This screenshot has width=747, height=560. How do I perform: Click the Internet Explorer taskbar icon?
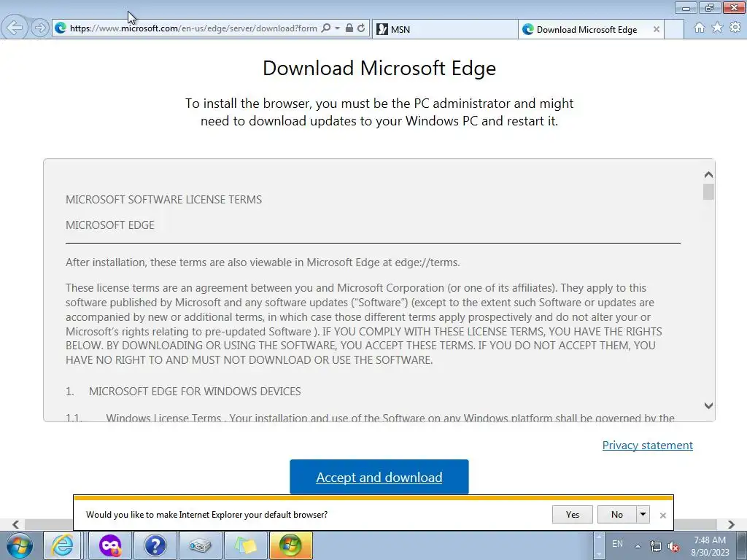[63, 545]
